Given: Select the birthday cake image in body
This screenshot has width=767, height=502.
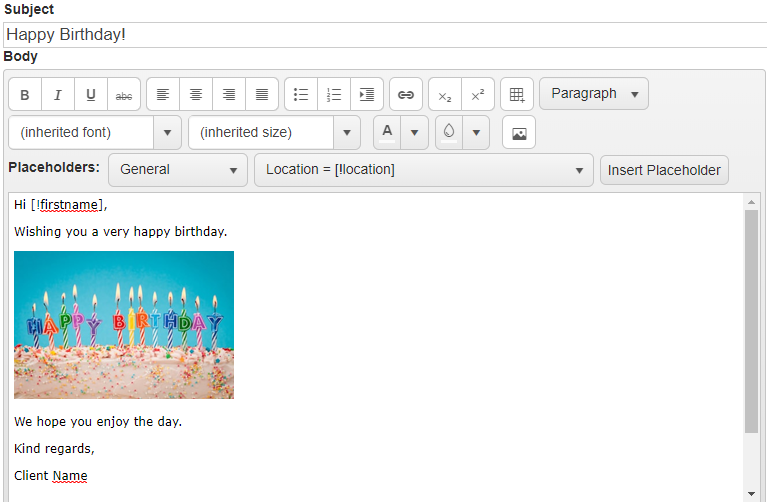Looking at the screenshot, I should click(124, 325).
